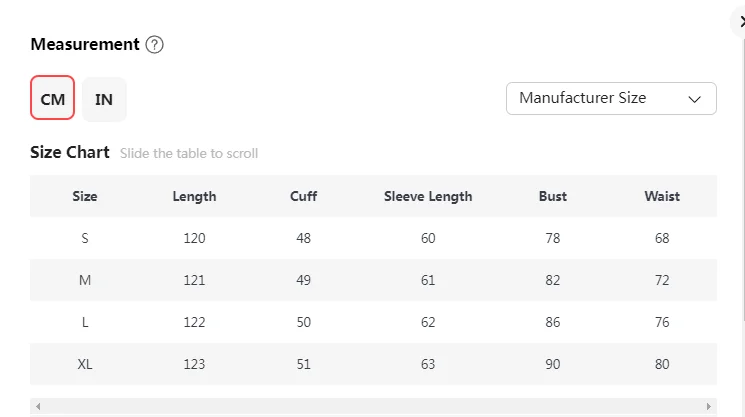This screenshot has width=745, height=417.
Task: Click the Waist column header
Action: 662,196
